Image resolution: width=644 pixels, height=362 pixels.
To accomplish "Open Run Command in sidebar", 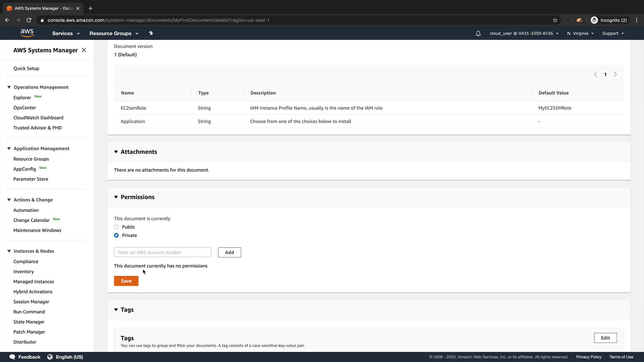I will coord(29,312).
